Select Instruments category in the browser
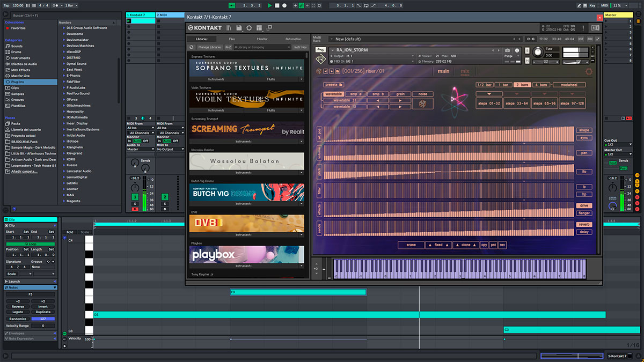The height and width of the screenshot is (362, 644). (x=20, y=58)
